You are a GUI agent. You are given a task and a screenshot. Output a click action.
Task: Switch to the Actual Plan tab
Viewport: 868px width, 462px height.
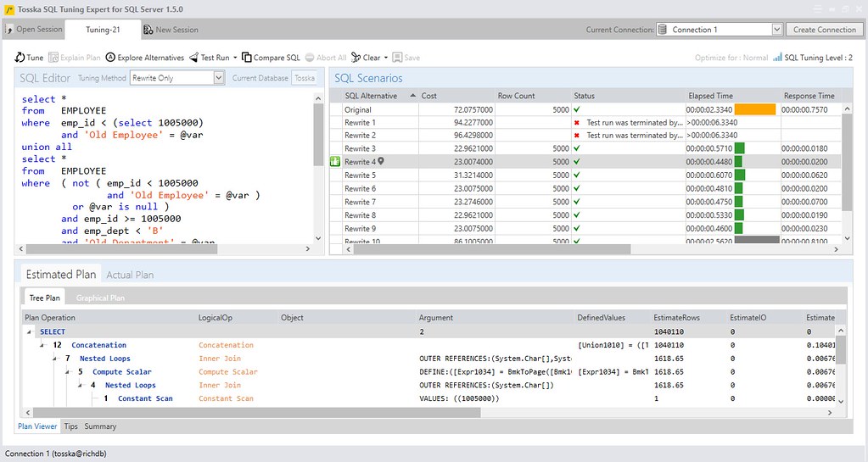tap(130, 275)
